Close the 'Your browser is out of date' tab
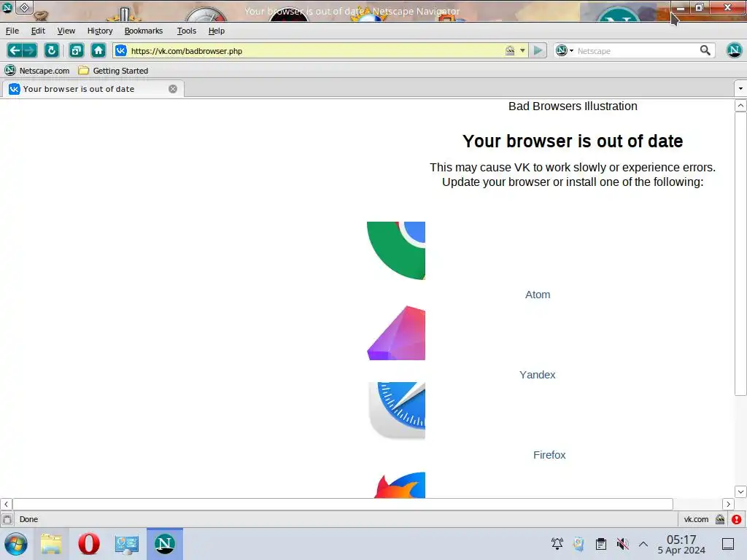Image resolution: width=747 pixels, height=560 pixels. (173, 89)
